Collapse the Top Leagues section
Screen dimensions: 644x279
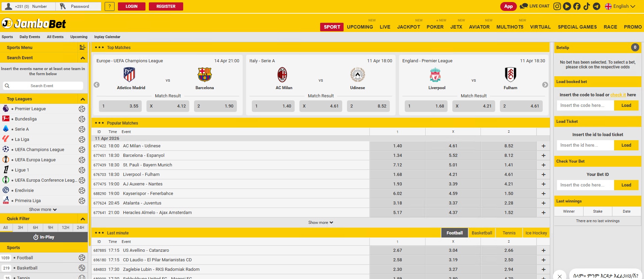point(83,99)
